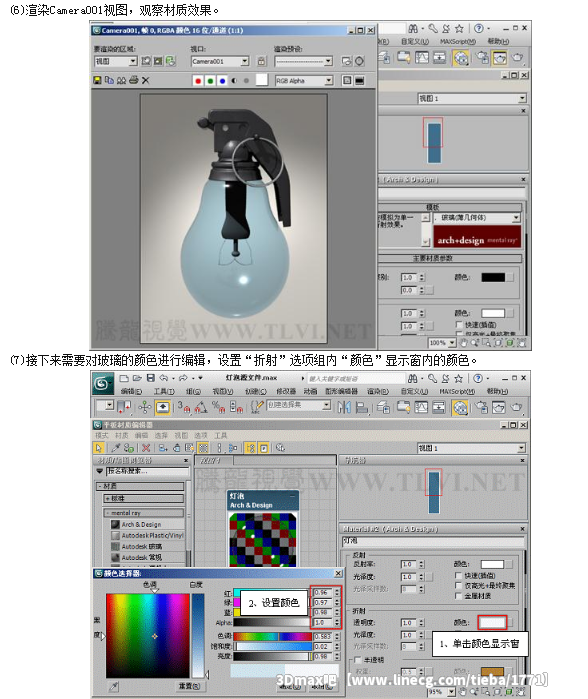The width and height of the screenshot is (588, 699).
Task: Click the select arrow tool in material editor toolbar
Action: coord(99,448)
